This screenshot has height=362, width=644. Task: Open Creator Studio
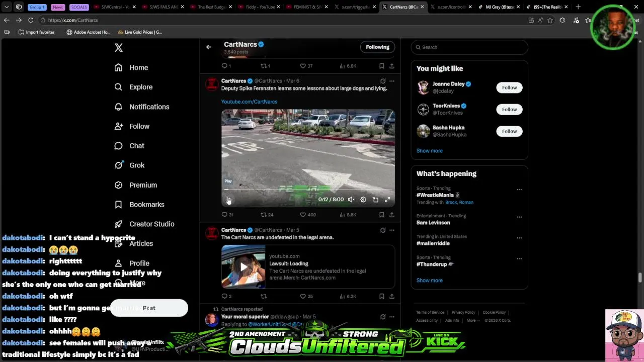click(x=144, y=224)
